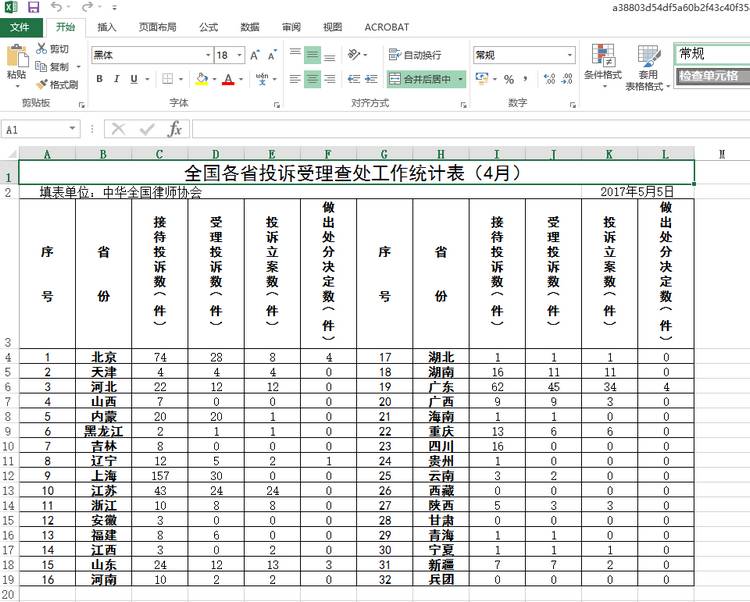Image resolution: width=750 pixels, height=602 pixels.
Task: Click the Redo arrow icon
Action: click(88, 7)
